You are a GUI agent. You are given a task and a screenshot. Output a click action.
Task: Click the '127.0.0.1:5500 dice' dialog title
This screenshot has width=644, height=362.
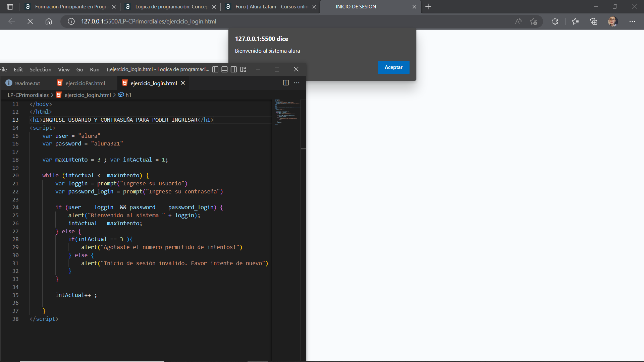pos(261,39)
